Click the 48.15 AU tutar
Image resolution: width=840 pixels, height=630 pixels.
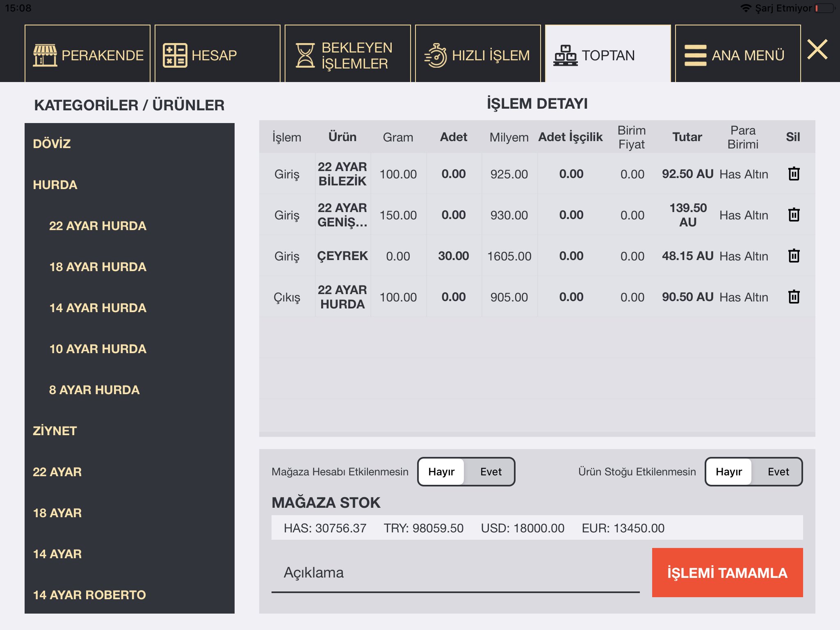688,256
